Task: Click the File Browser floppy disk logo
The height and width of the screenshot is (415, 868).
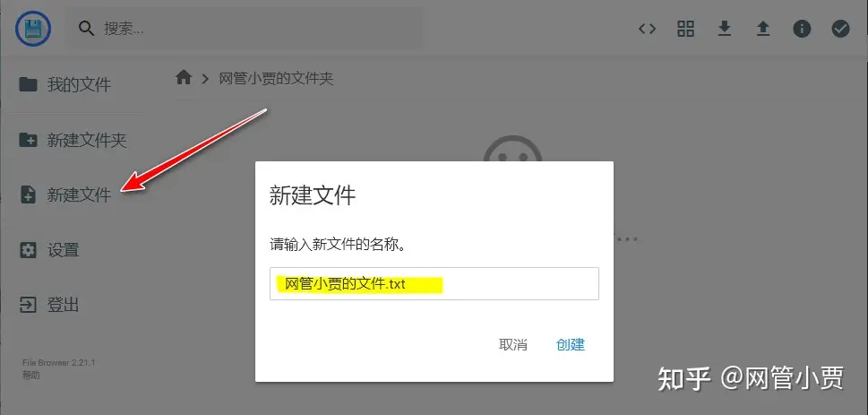Action: [x=33, y=29]
